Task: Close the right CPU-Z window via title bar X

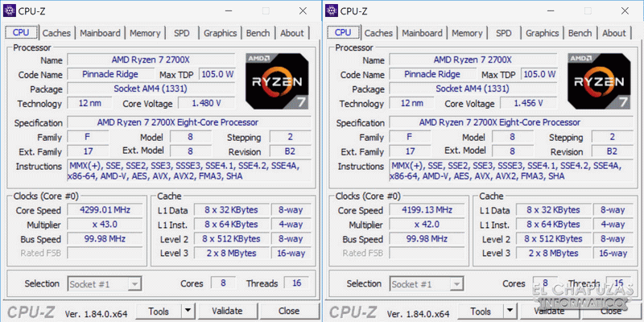Action: (x=625, y=11)
